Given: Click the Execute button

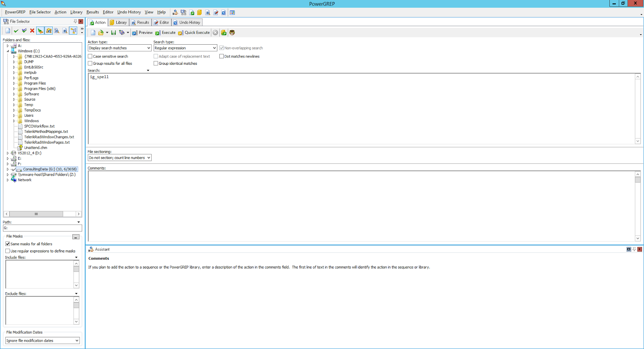Looking at the screenshot, I should (x=165, y=33).
